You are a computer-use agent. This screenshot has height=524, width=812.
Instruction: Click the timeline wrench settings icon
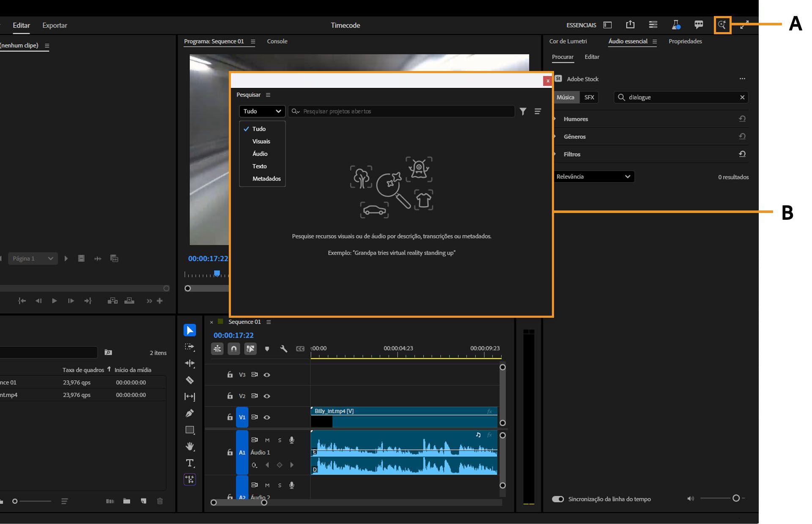click(284, 349)
